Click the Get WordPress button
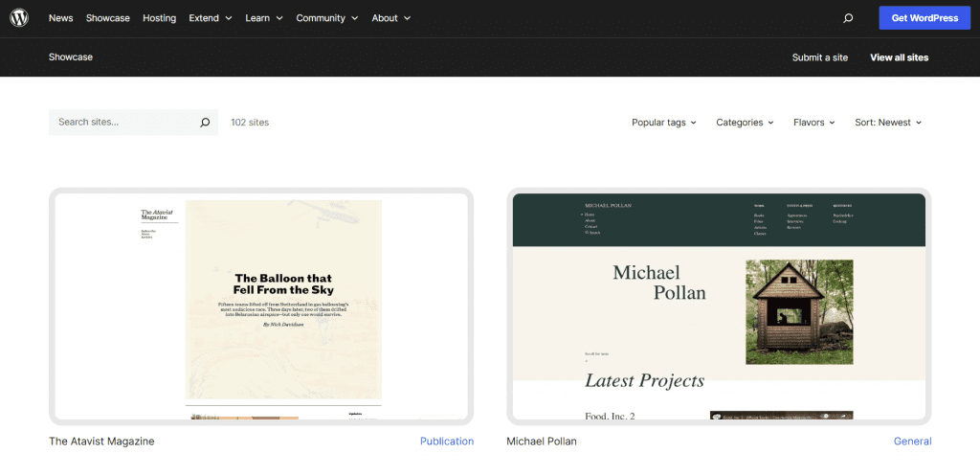 coord(924,18)
